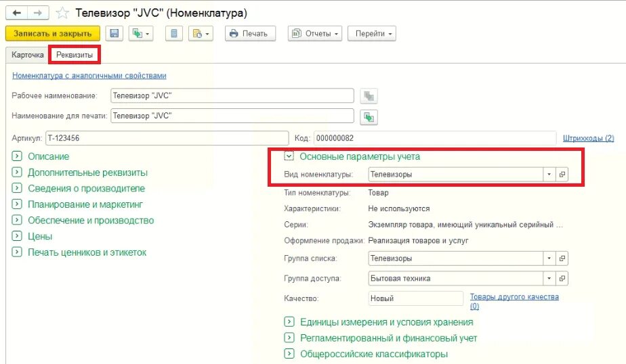Screen dimensions: 626x364
Task: Open the Вид номенклатуры item with the open icon
Action: tap(562, 175)
